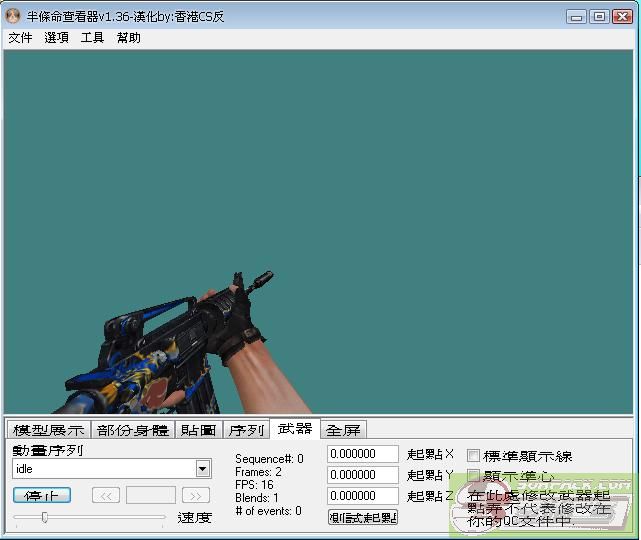This screenshot has height=540, width=641.
Task: Switch to the 序列 tab
Action: point(246,430)
